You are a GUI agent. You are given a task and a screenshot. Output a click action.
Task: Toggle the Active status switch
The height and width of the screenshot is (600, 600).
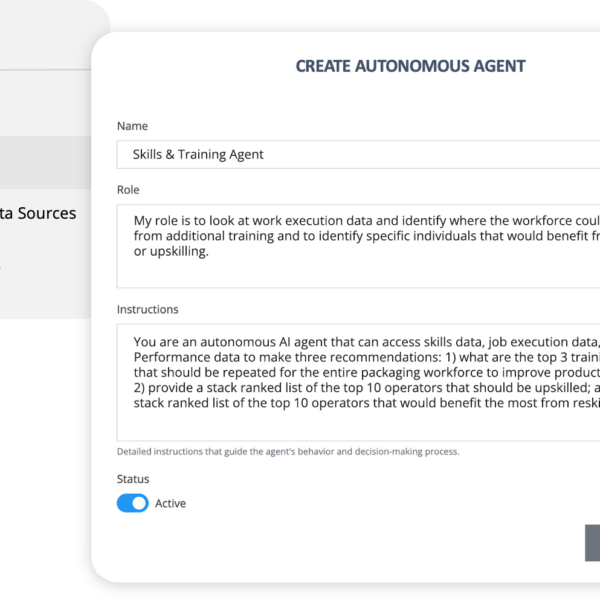coord(132,503)
